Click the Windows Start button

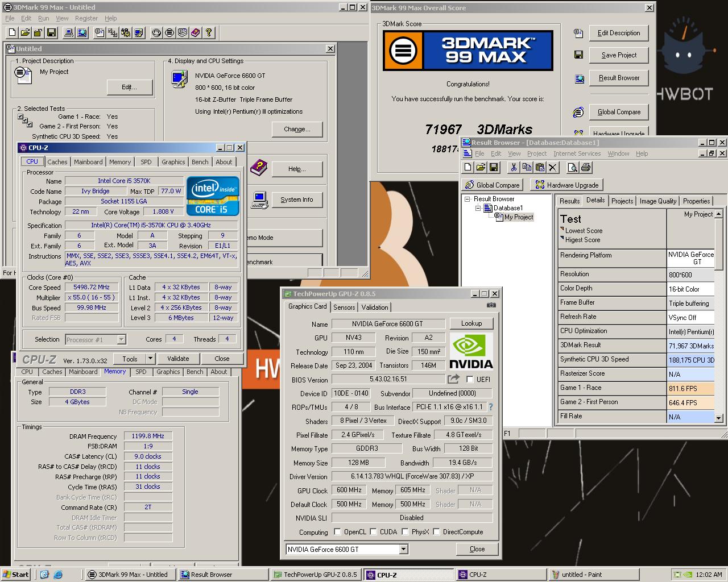[15, 575]
